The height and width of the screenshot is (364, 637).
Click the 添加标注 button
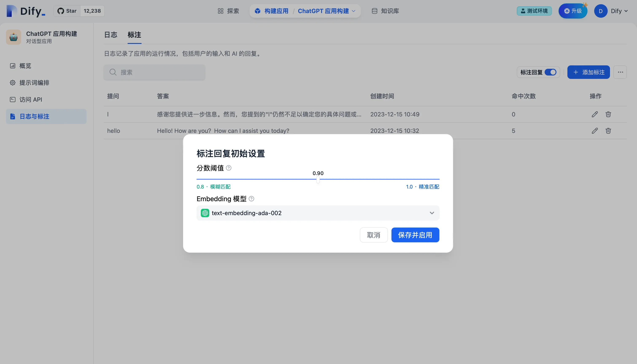pyautogui.click(x=588, y=72)
